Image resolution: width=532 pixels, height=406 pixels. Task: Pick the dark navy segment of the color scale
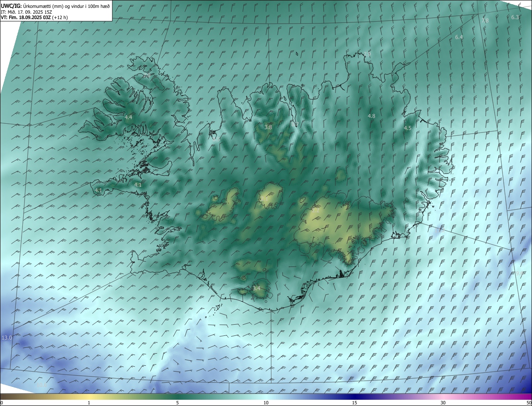click(355, 396)
